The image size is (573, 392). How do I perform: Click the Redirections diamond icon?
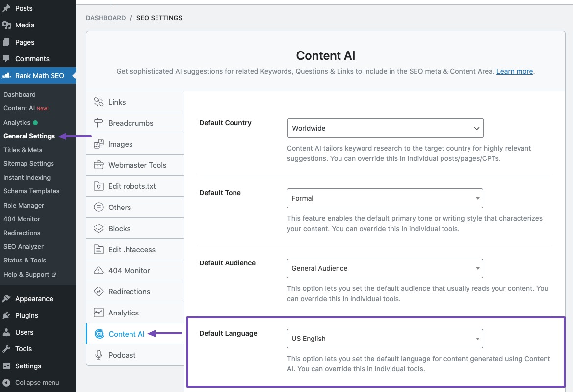pyautogui.click(x=99, y=292)
